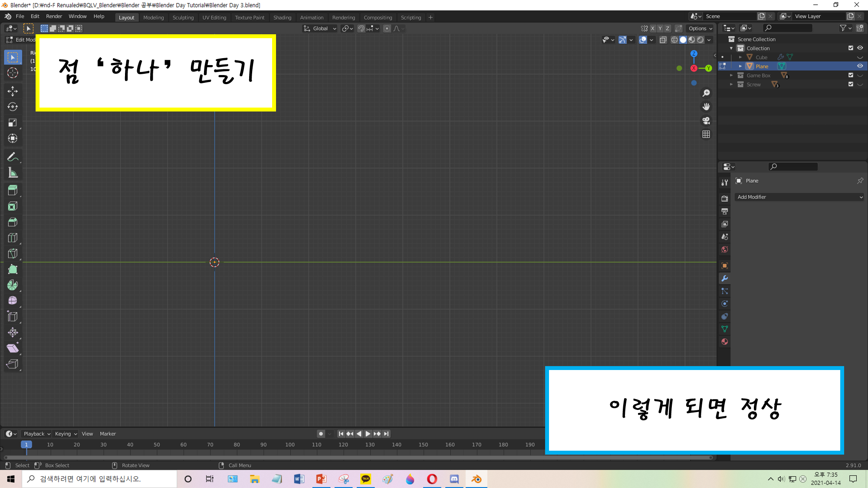Select the Poly Build tool
This screenshot has height=488, width=868.
point(13,269)
